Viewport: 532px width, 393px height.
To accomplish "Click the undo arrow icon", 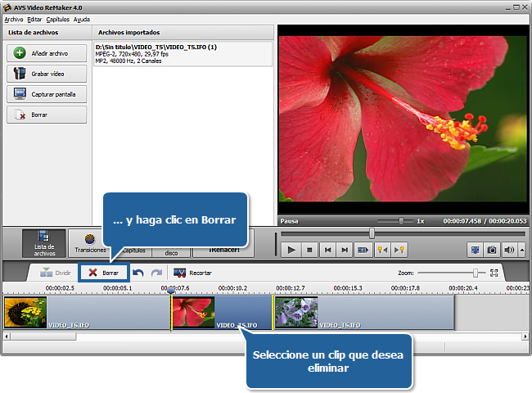I will pyautogui.click(x=139, y=273).
